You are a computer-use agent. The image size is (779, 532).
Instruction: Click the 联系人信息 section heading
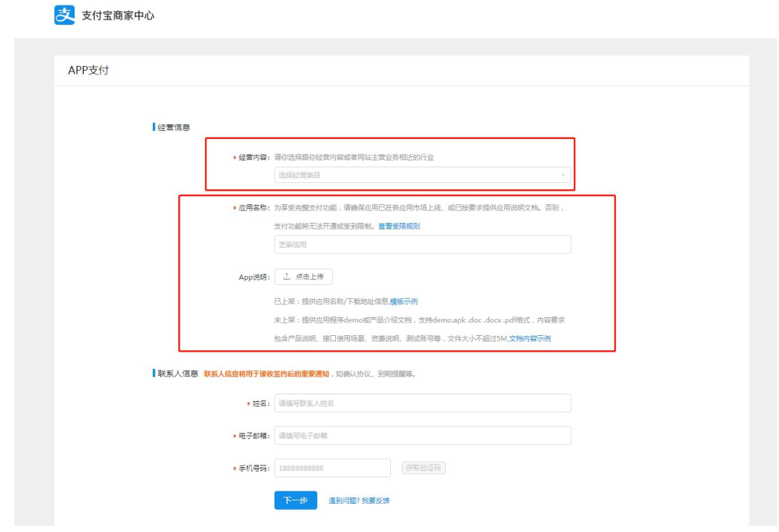(x=178, y=374)
